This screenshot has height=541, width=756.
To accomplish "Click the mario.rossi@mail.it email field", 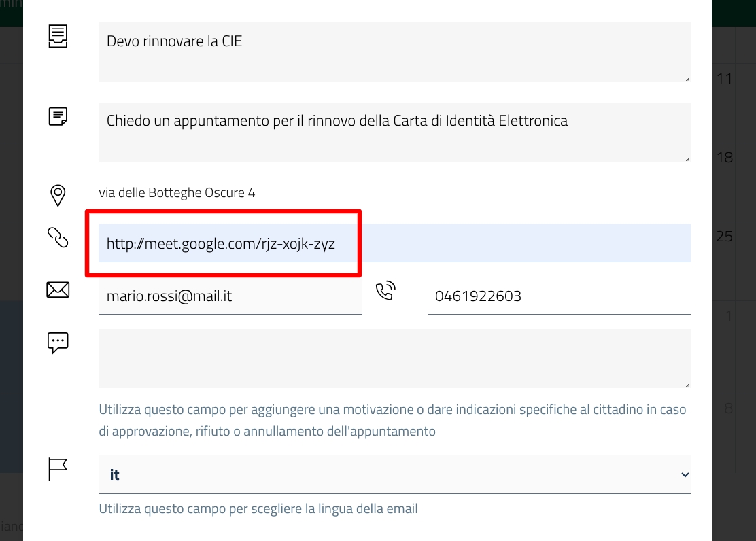I will click(230, 296).
